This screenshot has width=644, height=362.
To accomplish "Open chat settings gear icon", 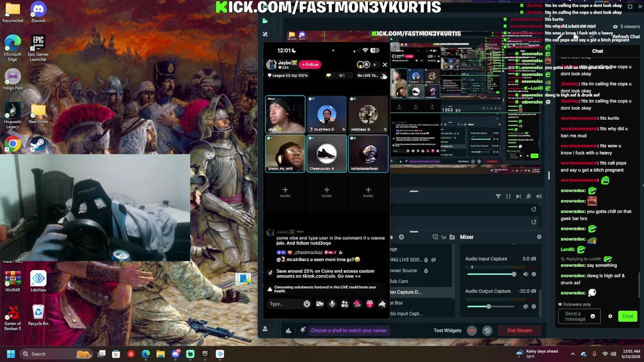I will coord(610,316).
